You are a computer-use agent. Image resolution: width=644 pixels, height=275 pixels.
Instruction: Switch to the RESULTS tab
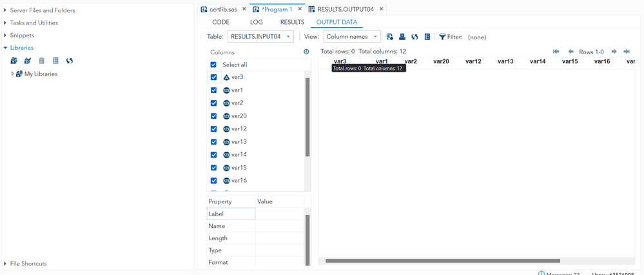[292, 22]
